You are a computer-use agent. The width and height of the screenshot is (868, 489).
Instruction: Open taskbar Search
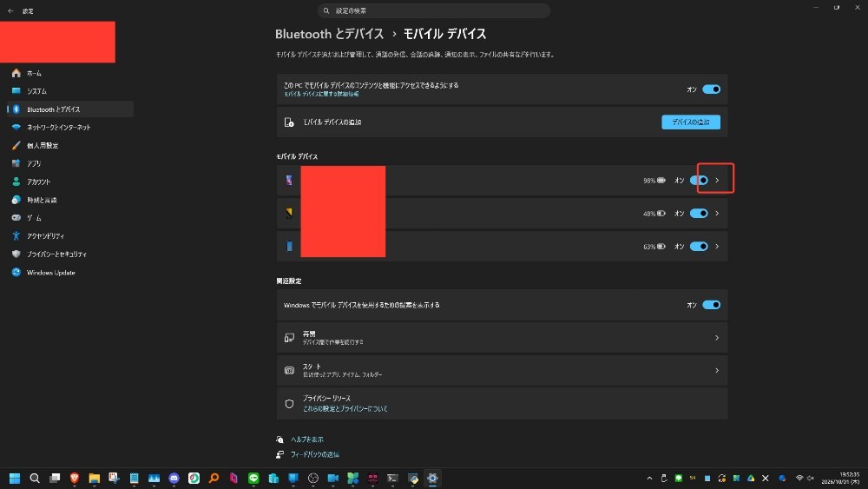35,478
